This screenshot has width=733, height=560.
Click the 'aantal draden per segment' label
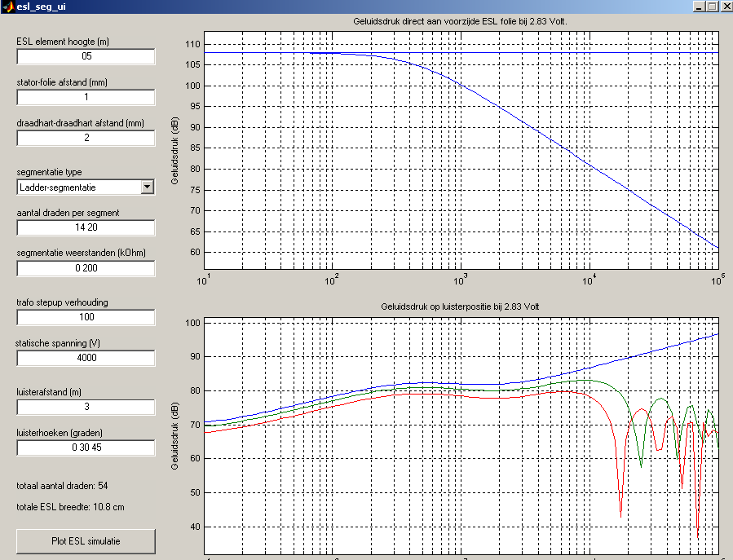(68, 213)
